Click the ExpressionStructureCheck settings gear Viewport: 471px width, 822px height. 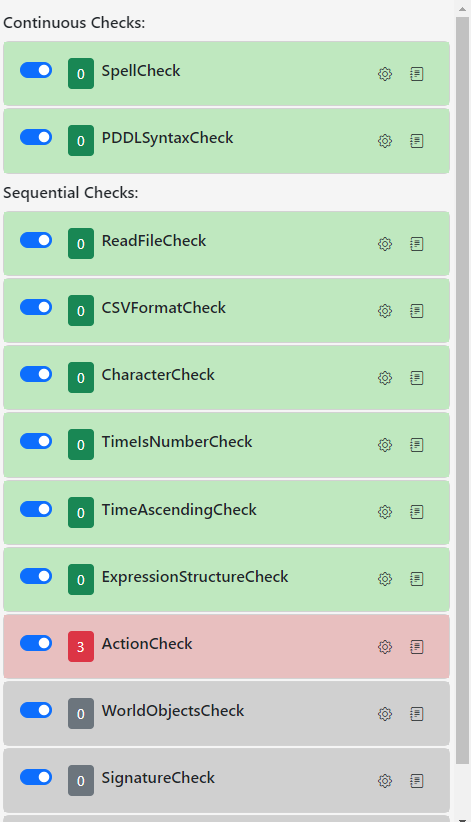pos(385,579)
